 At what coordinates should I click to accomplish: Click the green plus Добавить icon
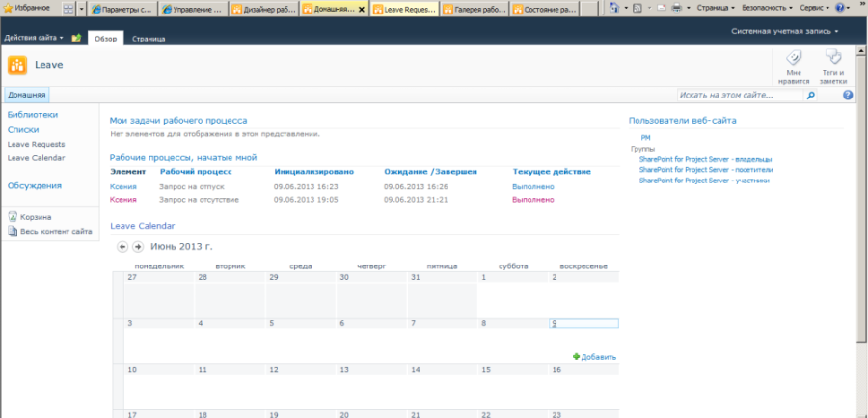point(577,357)
